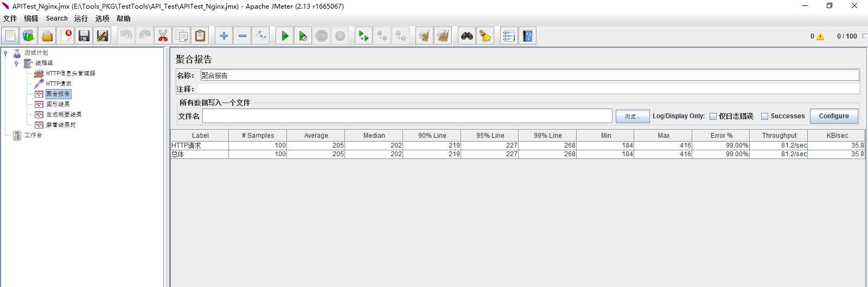The width and height of the screenshot is (868, 287).
Task: Click the warning triangle error log icon
Action: tap(820, 36)
